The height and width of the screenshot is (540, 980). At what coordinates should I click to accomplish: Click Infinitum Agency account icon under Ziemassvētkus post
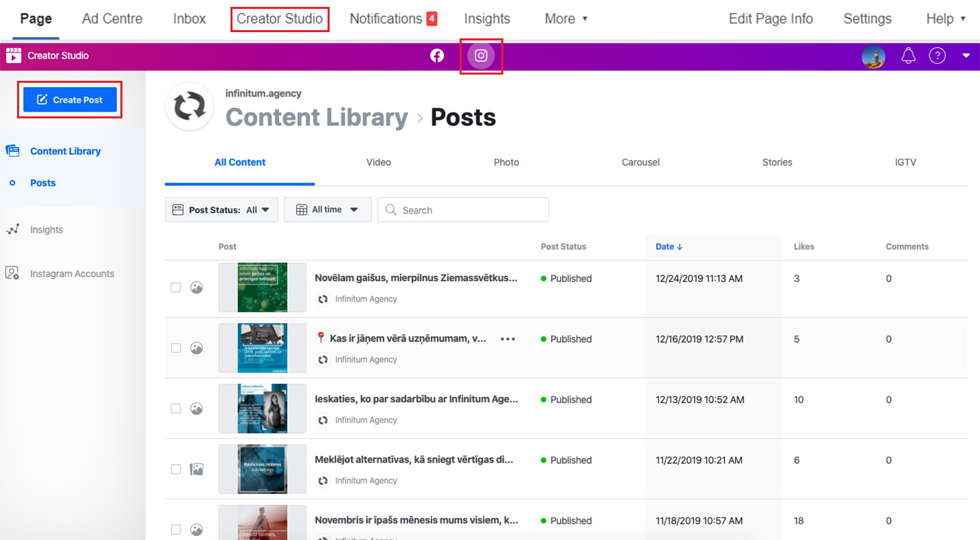coord(323,299)
